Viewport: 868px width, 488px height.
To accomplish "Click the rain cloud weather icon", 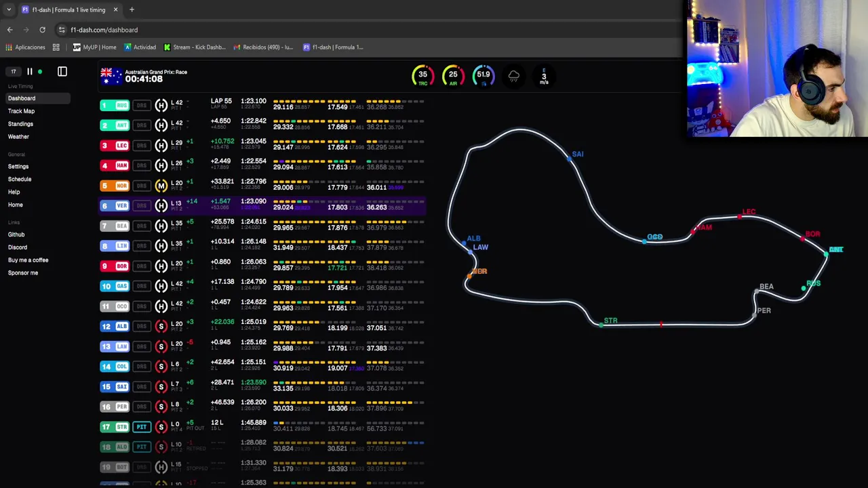I will [513, 76].
